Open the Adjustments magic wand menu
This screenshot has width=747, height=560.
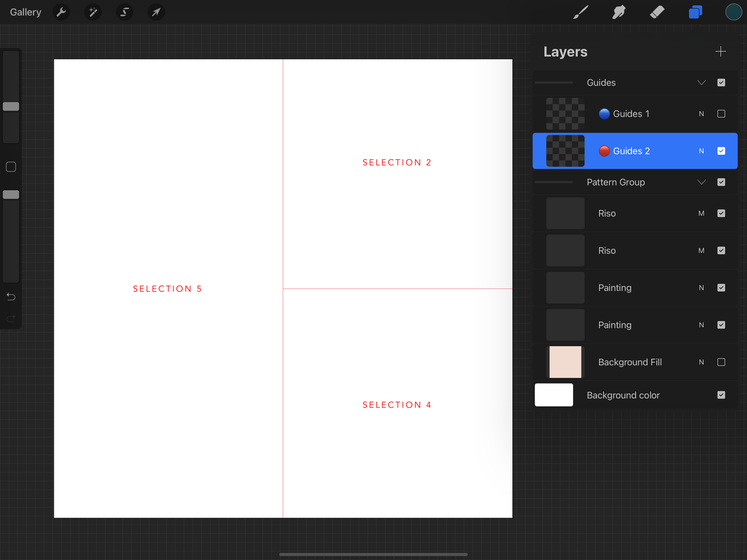(93, 12)
